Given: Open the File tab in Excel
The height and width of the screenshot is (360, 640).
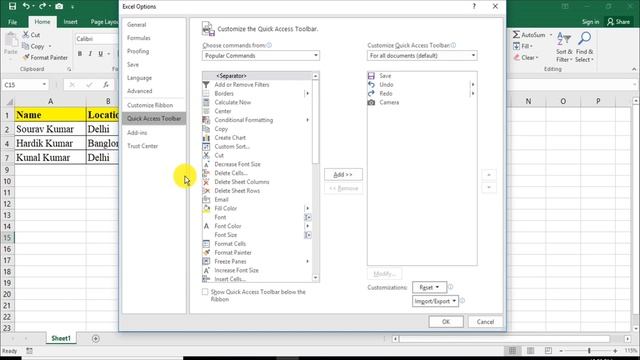Looking at the screenshot, I should click(x=13, y=22).
